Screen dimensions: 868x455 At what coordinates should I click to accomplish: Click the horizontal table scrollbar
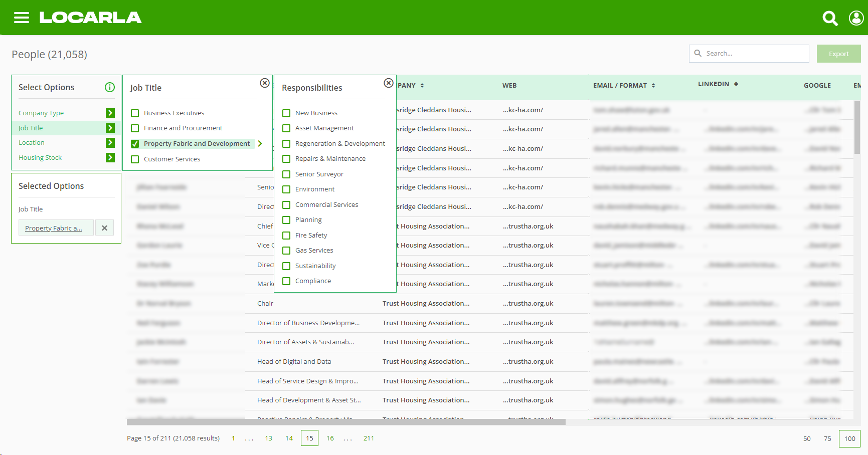tap(346, 422)
